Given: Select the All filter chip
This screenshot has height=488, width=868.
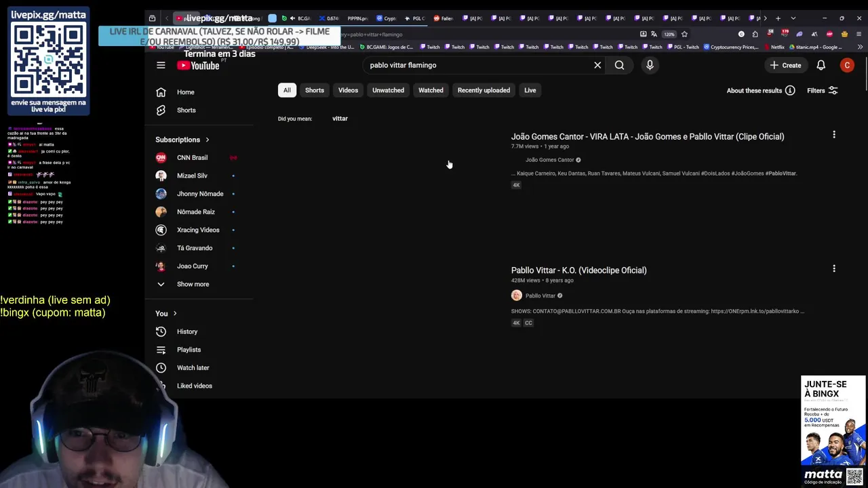Looking at the screenshot, I should pyautogui.click(x=287, y=90).
